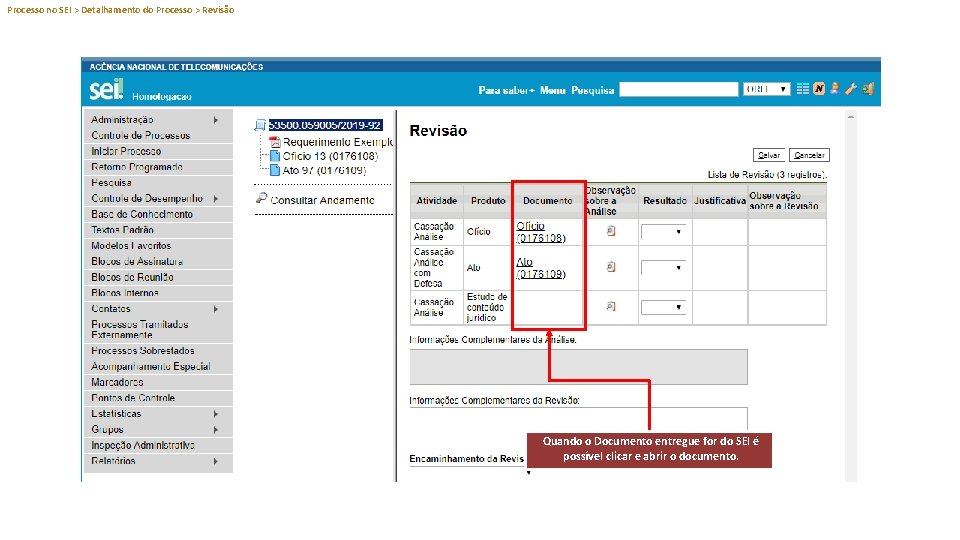Expand the Relatórios submenu arrow
Screen dimensions: 960x540
pyautogui.click(x=216, y=461)
